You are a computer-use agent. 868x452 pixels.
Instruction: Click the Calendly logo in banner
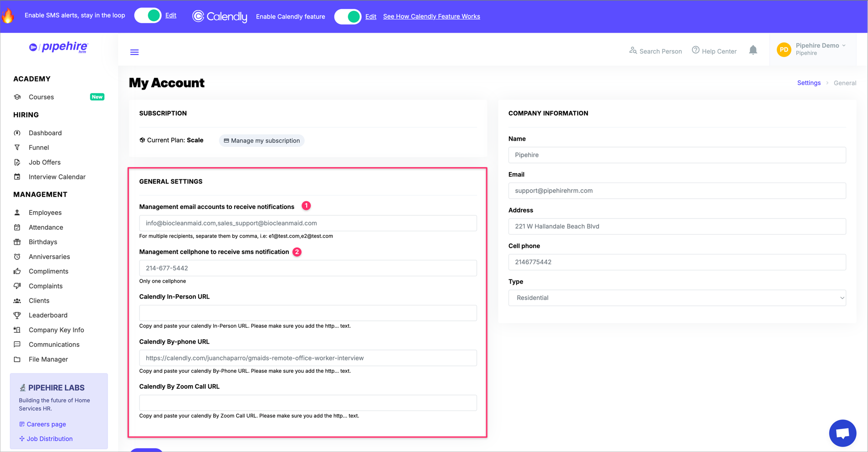[220, 16]
